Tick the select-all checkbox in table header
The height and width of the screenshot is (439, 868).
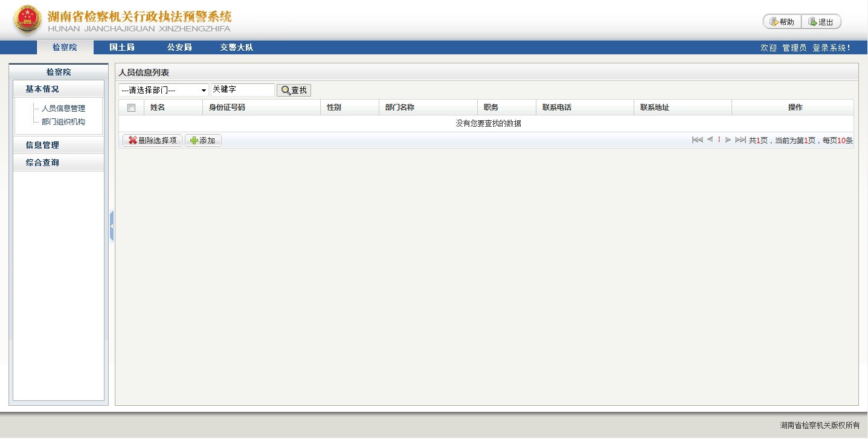click(131, 107)
